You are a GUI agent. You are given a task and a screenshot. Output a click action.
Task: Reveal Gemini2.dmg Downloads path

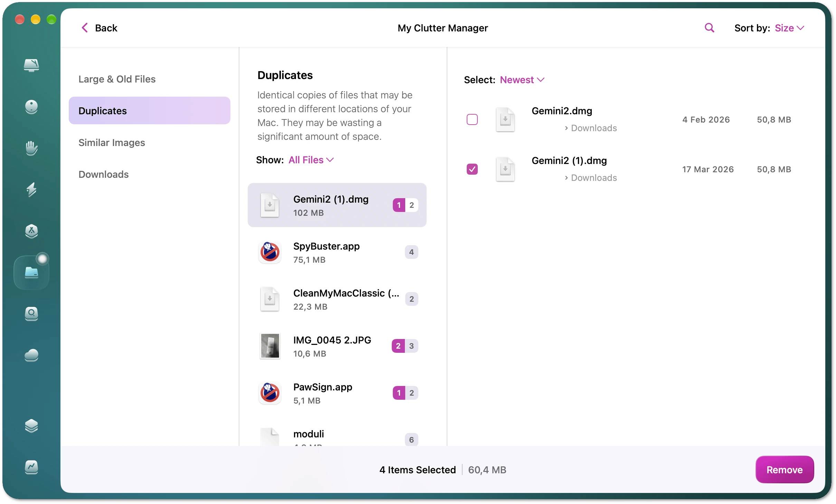pyautogui.click(x=590, y=128)
